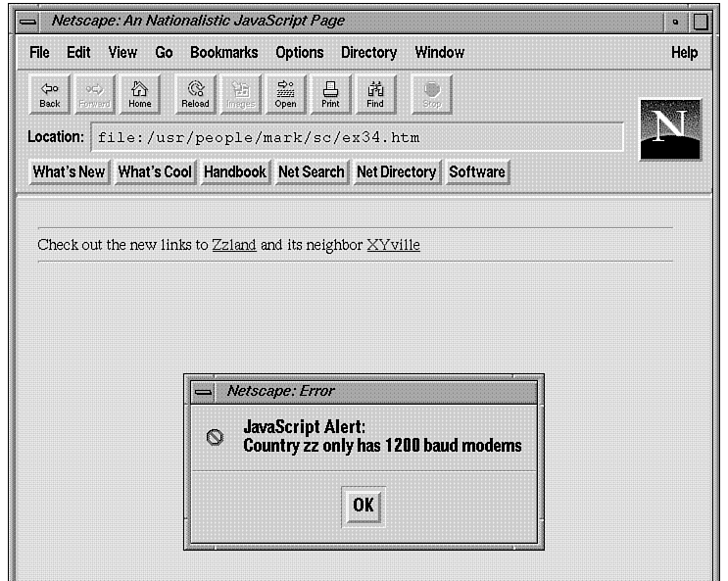
Task: Open the main window's window-menu button
Action: coord(30,21)
